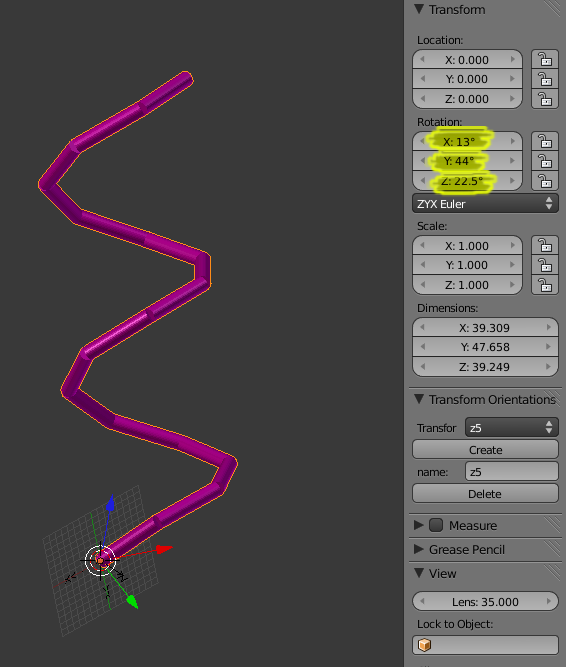Expand the Grease Pencil panel

(419, 549)
